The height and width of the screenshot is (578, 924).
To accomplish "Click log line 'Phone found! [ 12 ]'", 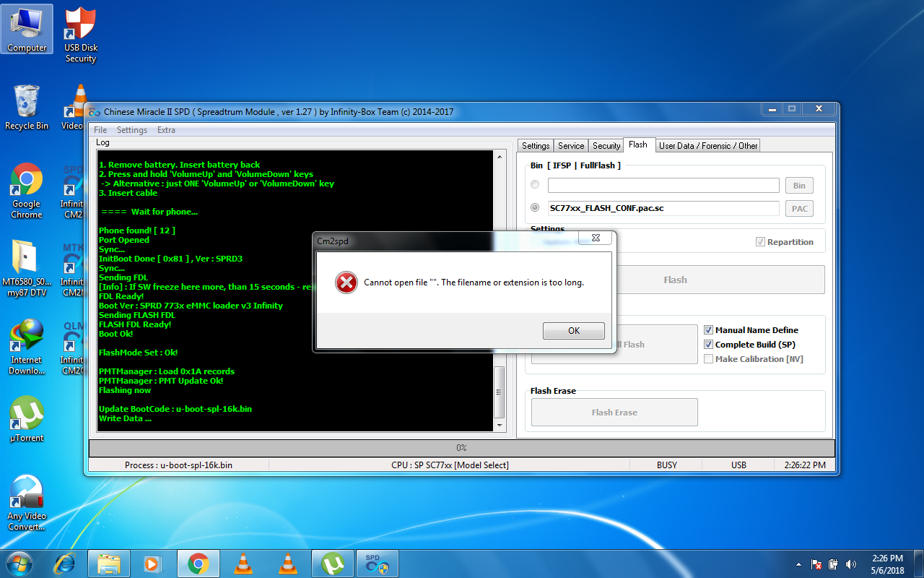I will [x=137, y=230].
